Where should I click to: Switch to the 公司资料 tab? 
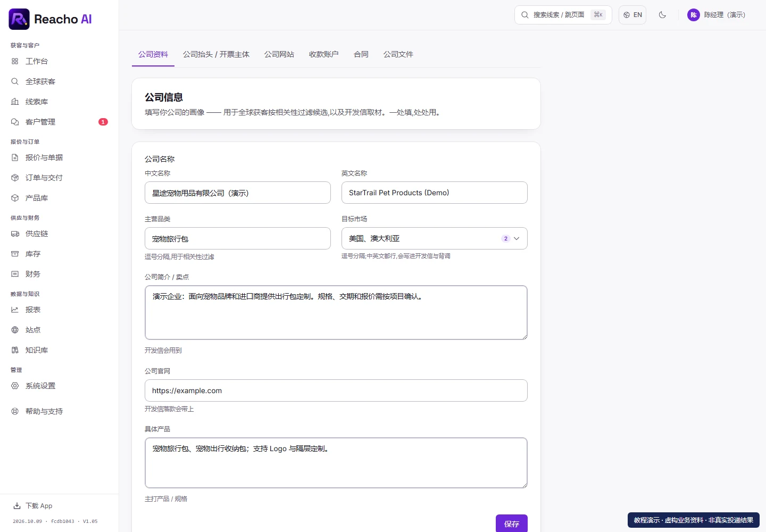pyautogui.click(x=153, y=54)
